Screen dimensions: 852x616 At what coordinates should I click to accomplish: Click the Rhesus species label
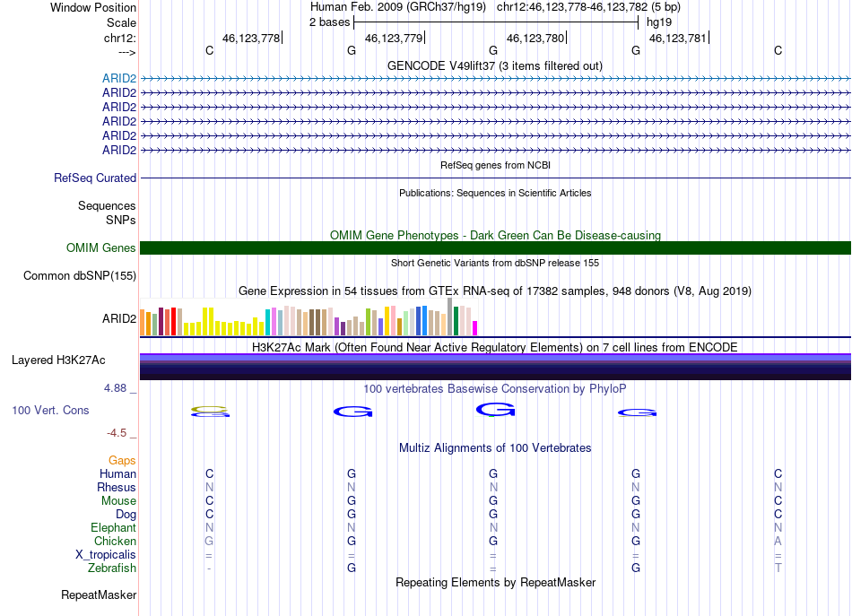coord(117,487)
